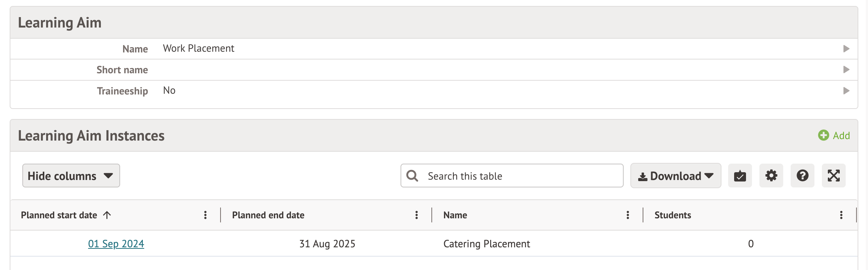This screenshot has width=868, height=270.
Task: Expand table to fullscreen view
Action: tap(833, 176)
